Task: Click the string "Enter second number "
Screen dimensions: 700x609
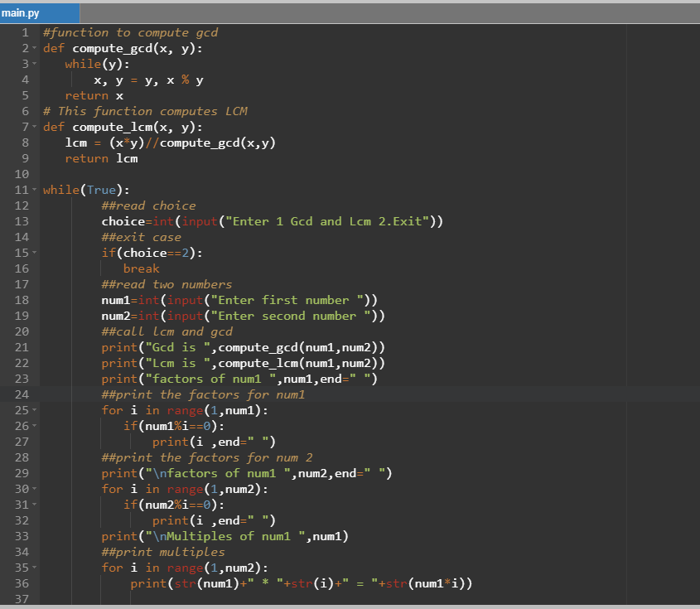Action: [291, 316]
